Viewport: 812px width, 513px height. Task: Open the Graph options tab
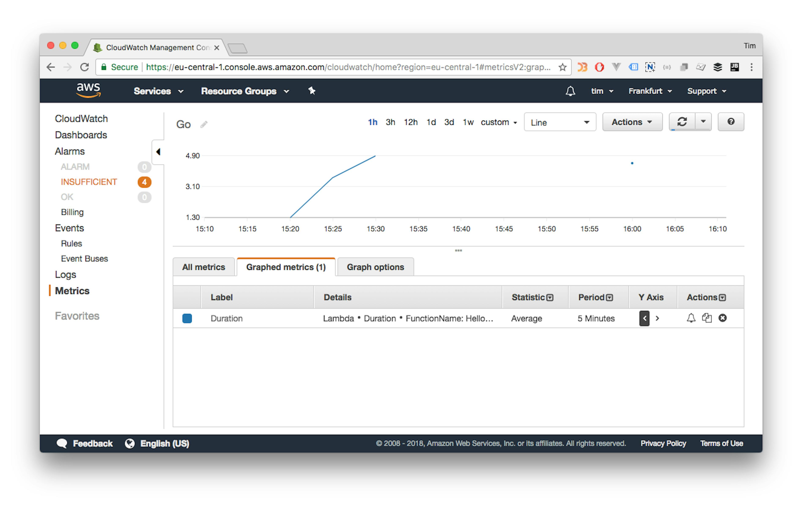click(375, 267)
